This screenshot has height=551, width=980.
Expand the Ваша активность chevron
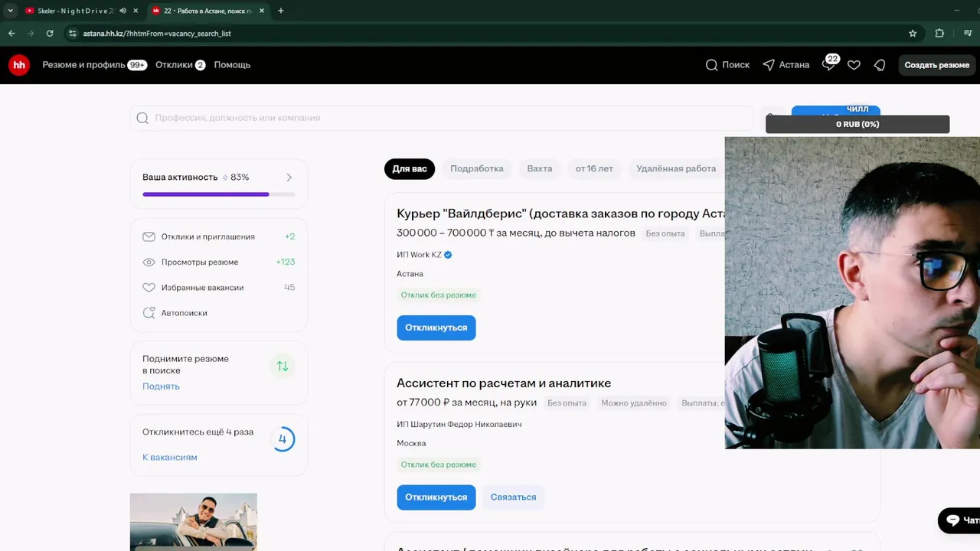pos(289,178)
